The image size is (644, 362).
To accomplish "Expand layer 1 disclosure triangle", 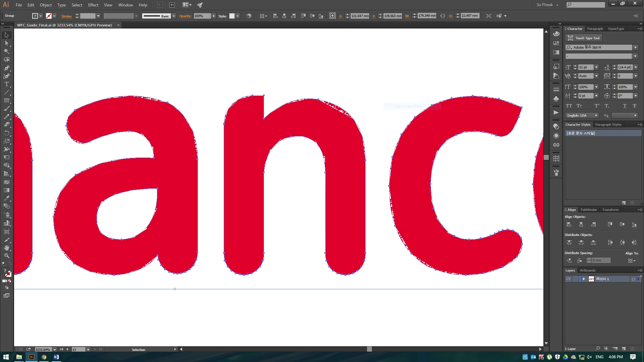I will pyautogui.click(x=584, y=279).
